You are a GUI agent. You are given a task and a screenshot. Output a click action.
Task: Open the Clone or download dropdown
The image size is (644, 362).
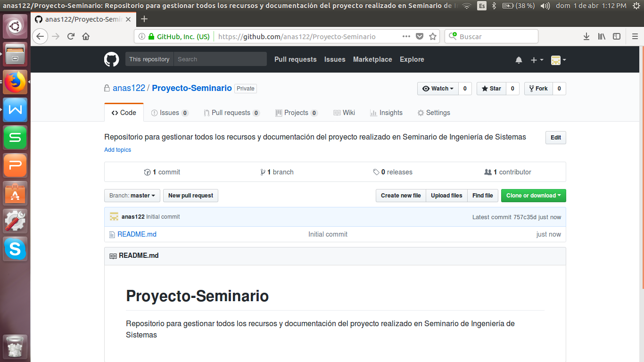pos(533,196)
